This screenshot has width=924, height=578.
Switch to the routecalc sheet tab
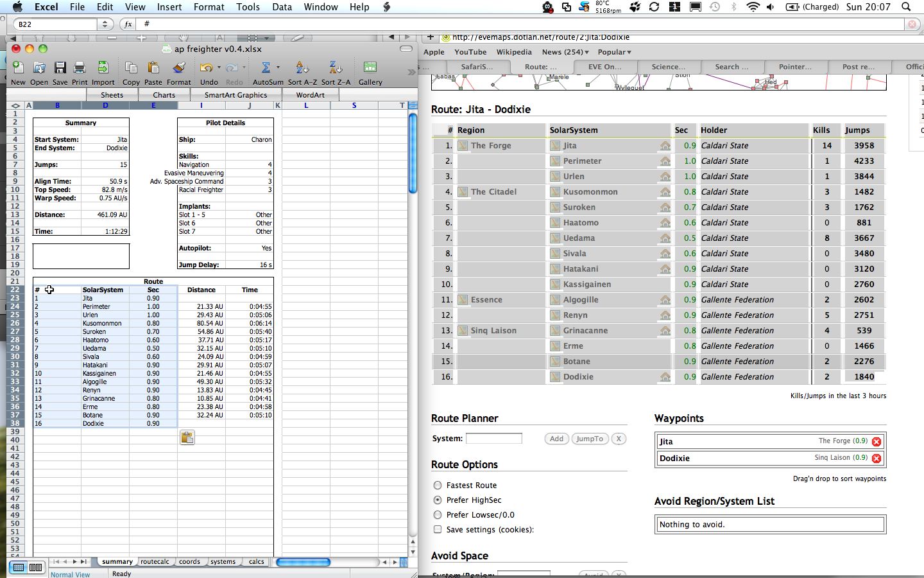(155, 562)
